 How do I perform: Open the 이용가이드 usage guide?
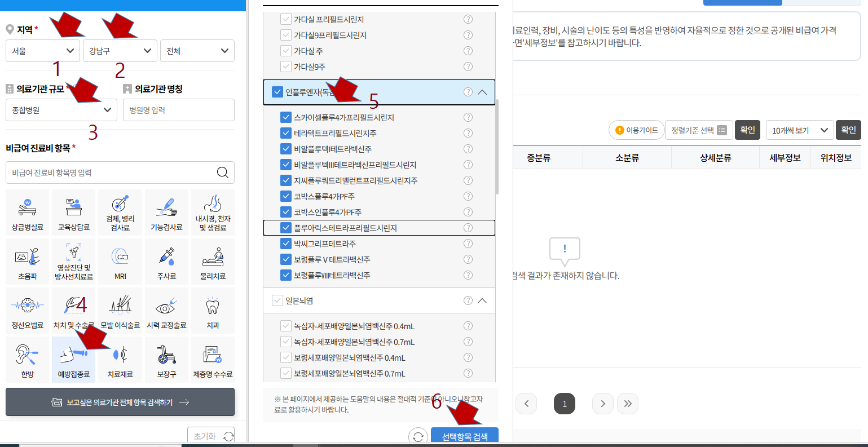[636, 130]
